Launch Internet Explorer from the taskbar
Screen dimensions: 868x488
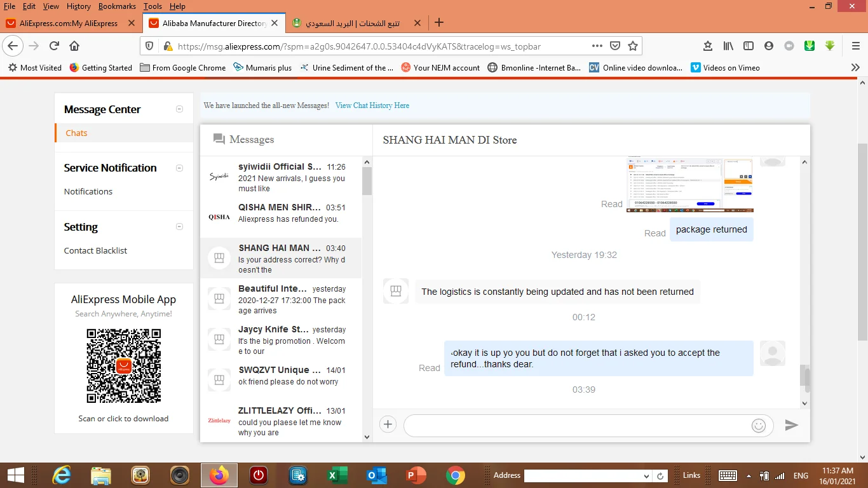pos(62,475)
